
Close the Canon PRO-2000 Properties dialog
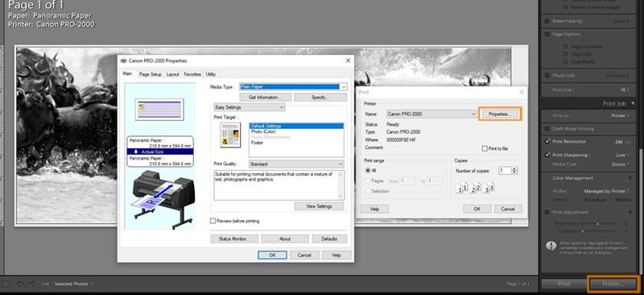coord(349,60)
